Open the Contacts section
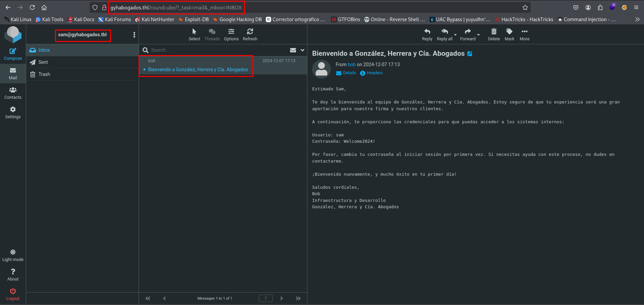 [13, 93]
